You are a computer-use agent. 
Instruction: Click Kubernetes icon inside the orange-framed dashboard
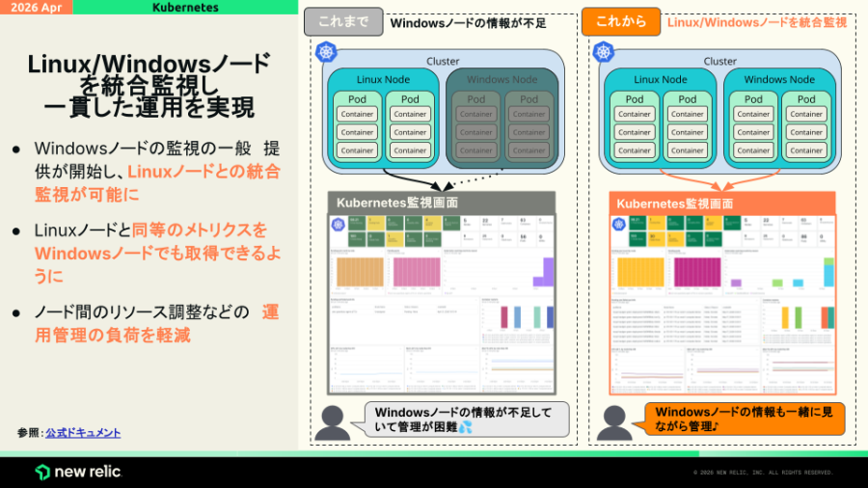point(619,225)
